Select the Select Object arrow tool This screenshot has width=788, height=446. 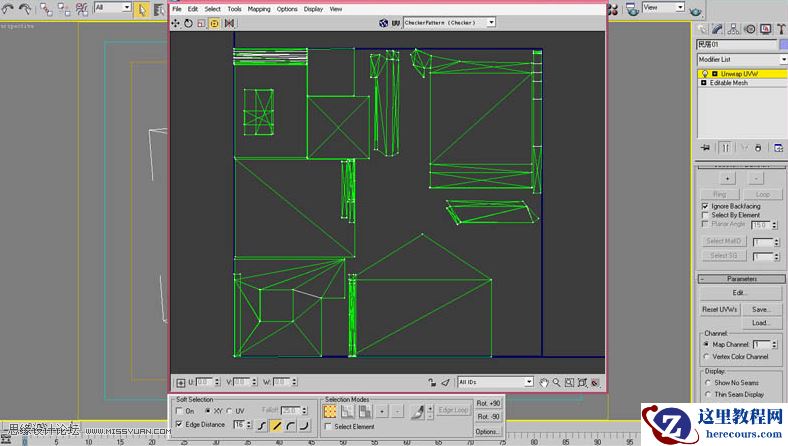click(142, 9)
